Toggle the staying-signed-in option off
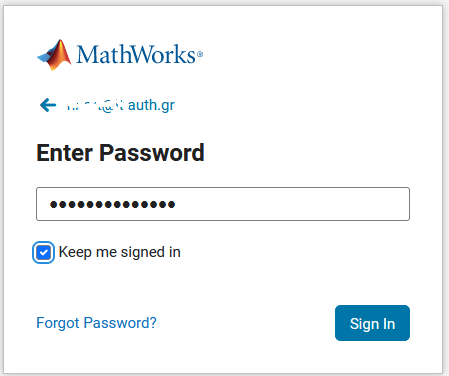The height and width of the screenshot is (376, 449). coord(43,252)
